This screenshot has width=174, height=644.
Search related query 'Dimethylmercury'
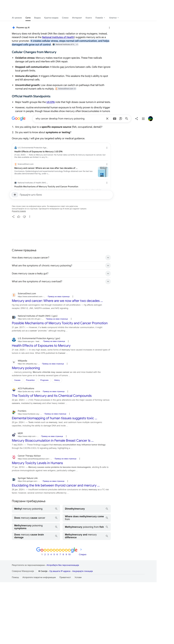click(x=87, y=509)
